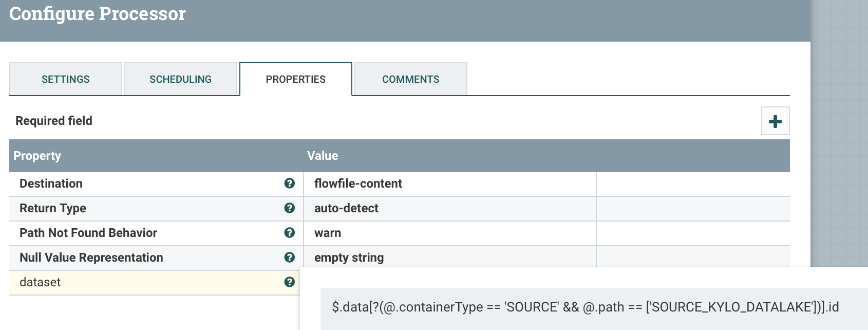Click the add property plus icon

[775, 121]
